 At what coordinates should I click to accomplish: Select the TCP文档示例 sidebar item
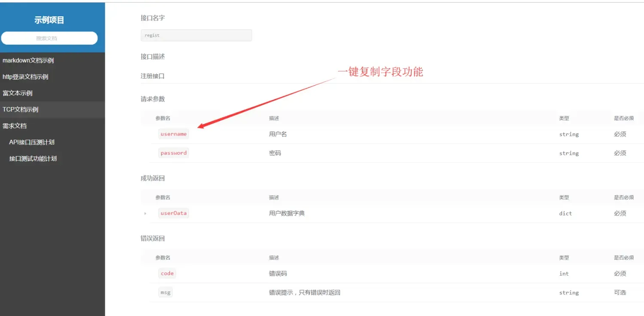[19, 109]
